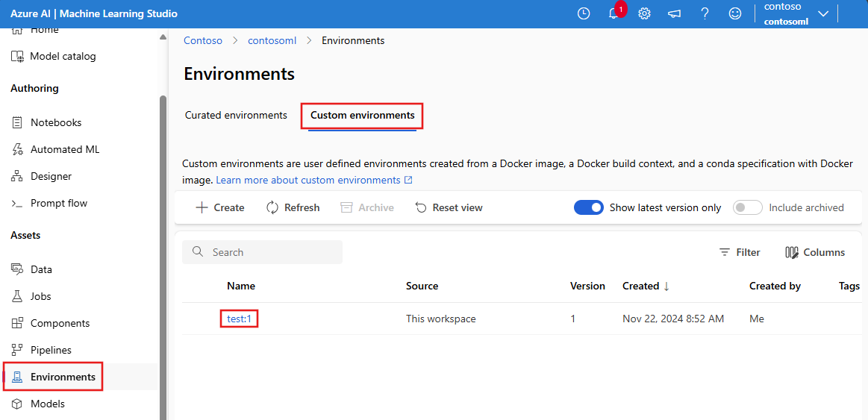
Task: Select the Custom environments tab
Action: [362, 115]
